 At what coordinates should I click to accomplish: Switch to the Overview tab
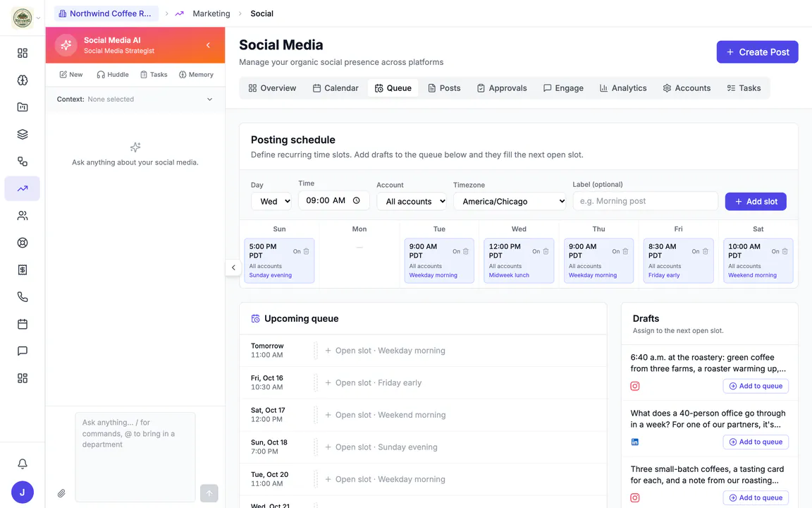pos(272,88)
